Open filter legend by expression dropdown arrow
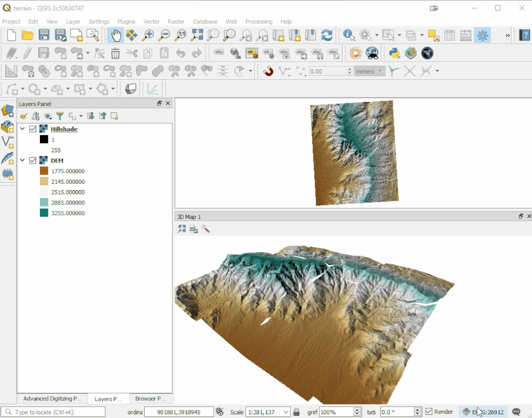532x418 pixels. click(x=81, y=116)
